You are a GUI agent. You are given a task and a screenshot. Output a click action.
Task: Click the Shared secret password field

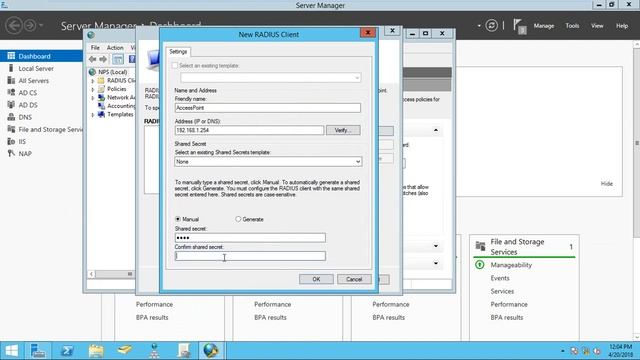250,238
